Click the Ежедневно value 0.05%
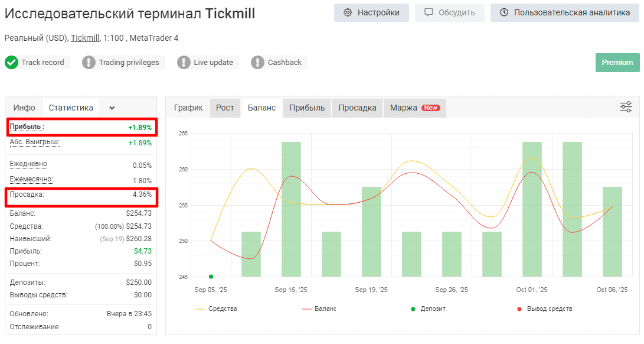This screenshot has height=344, width=644. [142, 165]
